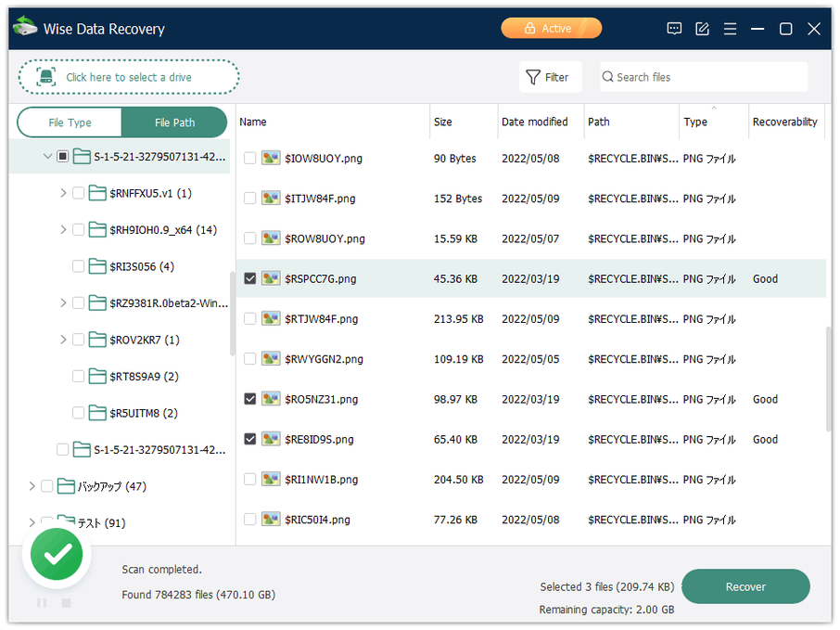Select the $ROW8UOY.png file name

(325, 238)
